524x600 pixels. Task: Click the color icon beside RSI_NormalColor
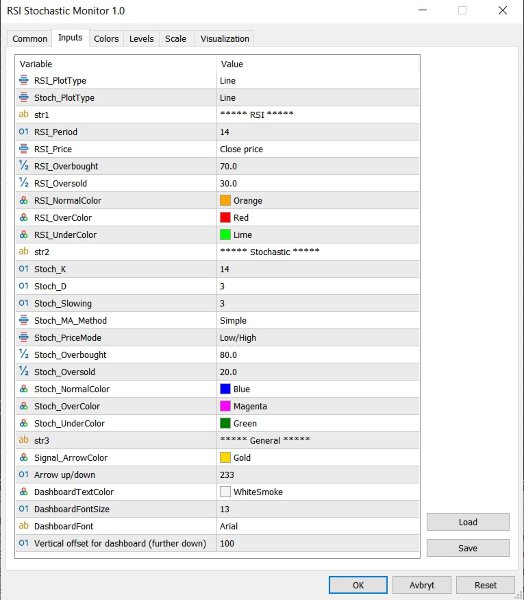24,200
